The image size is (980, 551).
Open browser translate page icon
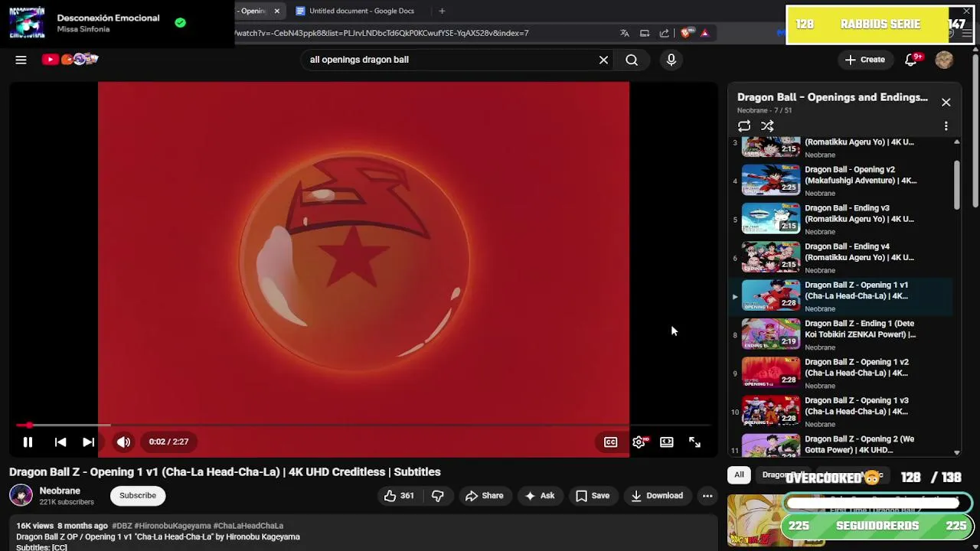[625, 33]
